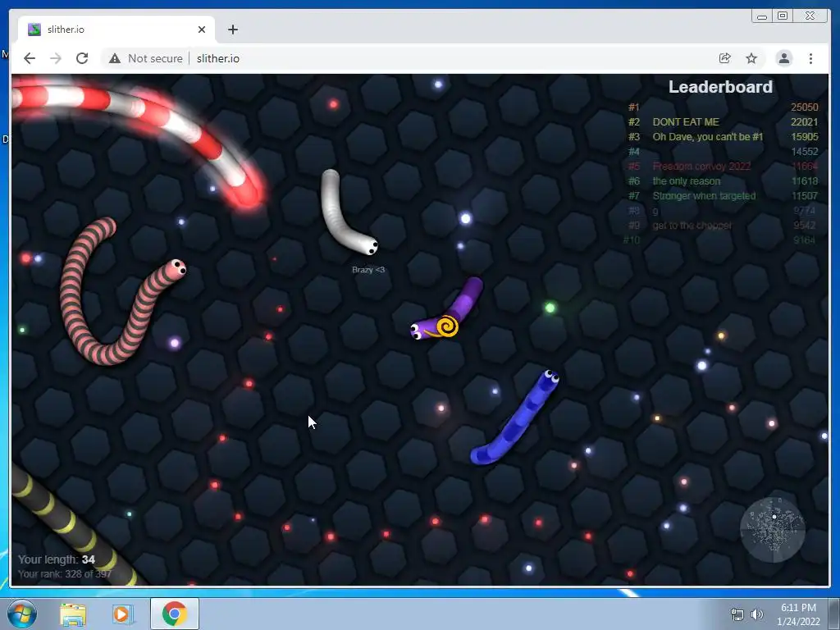Open the share page icon

click(725, 58)
